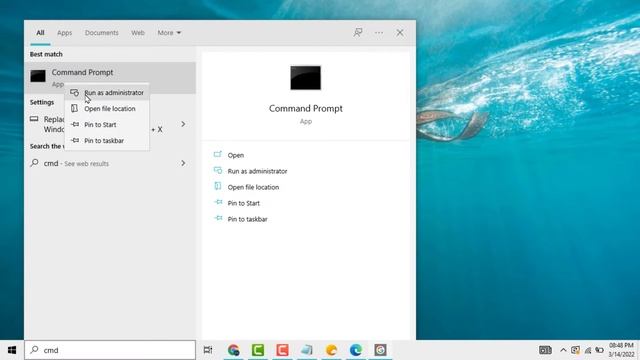Switch to the All search tab

[40, 33]
